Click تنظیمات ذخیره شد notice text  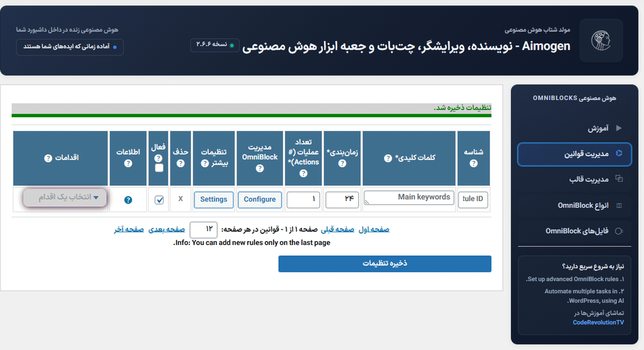click(462, 108)
